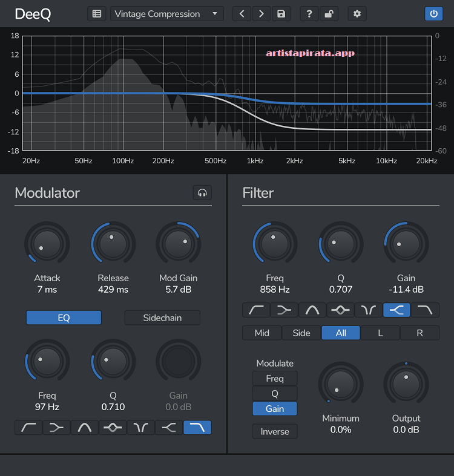Click the Filter Freq knob
The width and height of the screenshot is (454, 476).
click(x=275, y=244)
